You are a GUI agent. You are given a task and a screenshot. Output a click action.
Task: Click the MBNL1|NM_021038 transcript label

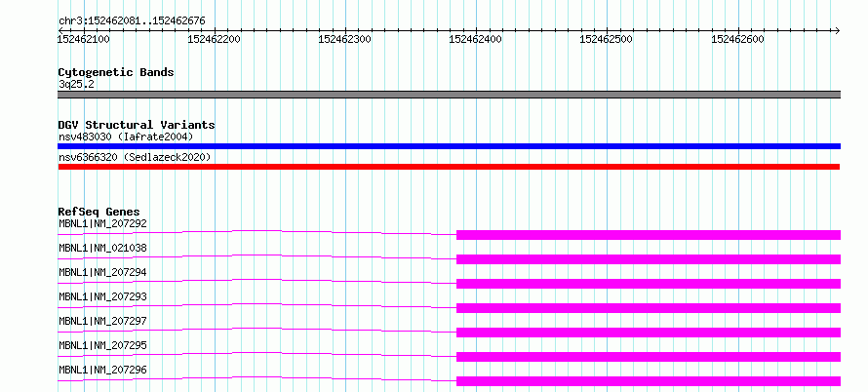[103, 248]
